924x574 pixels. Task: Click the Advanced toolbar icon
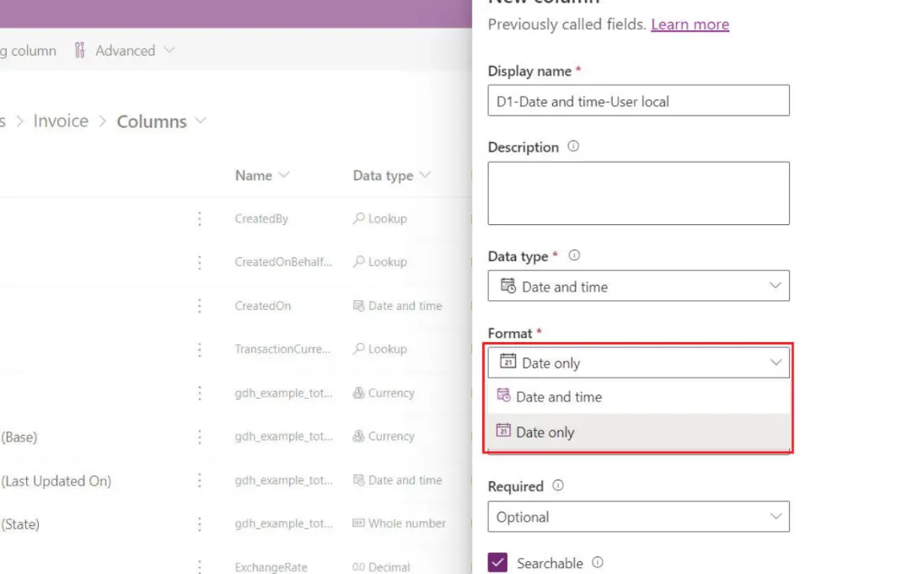pyautogui.click(x=80, y=51)
